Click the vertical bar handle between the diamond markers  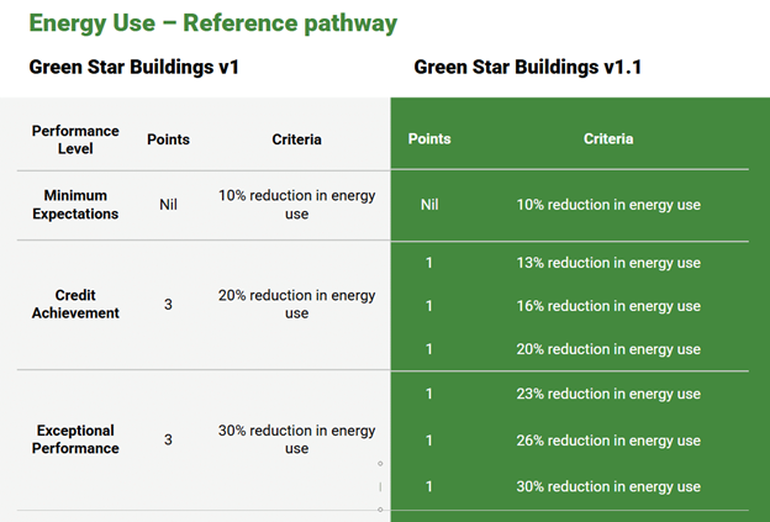(380, 487)
